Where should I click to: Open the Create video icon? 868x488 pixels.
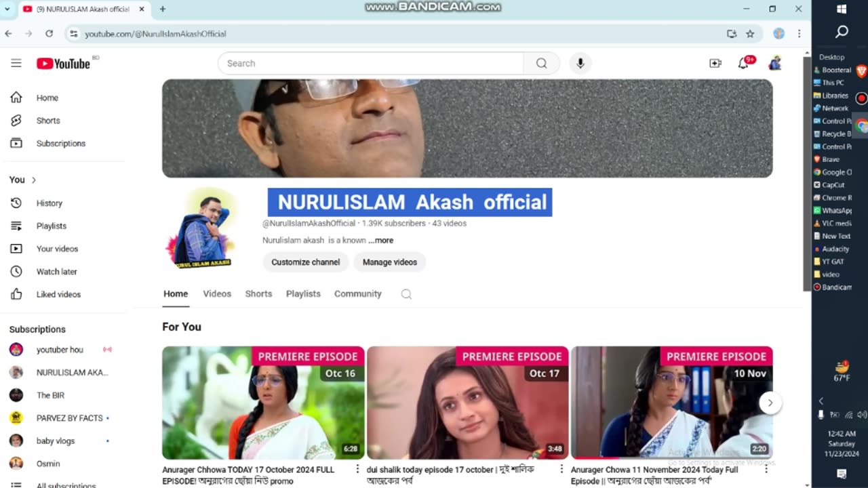pyautogui.click(x=715, y=63)
